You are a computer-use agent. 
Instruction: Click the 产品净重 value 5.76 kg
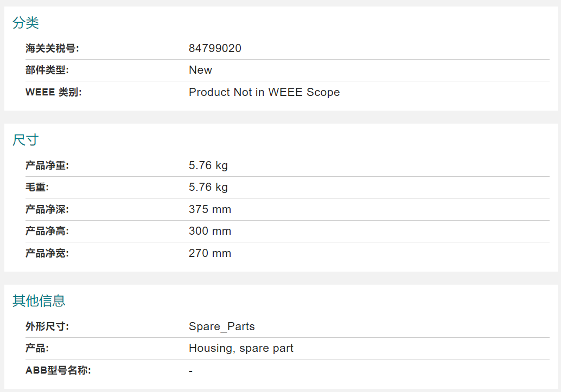208,165
